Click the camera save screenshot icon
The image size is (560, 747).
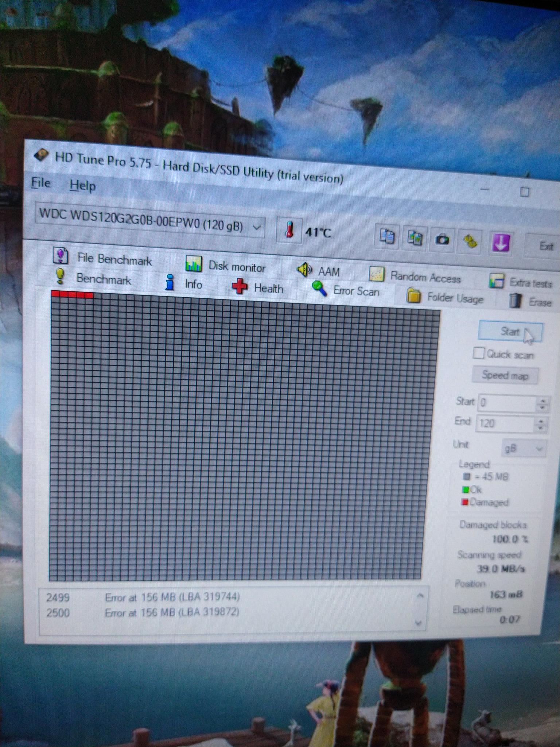[443, 240]
